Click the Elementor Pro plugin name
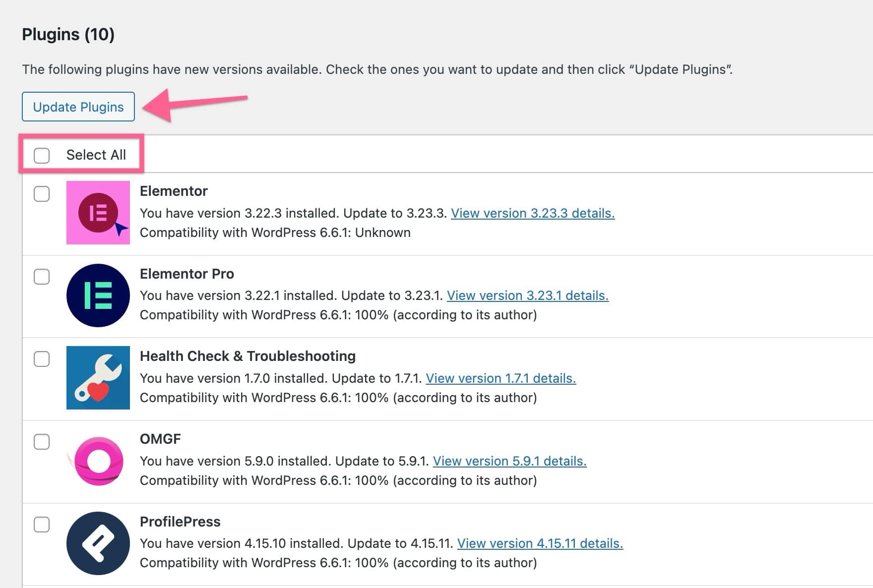The image size is (873, 588). [187, 274]
